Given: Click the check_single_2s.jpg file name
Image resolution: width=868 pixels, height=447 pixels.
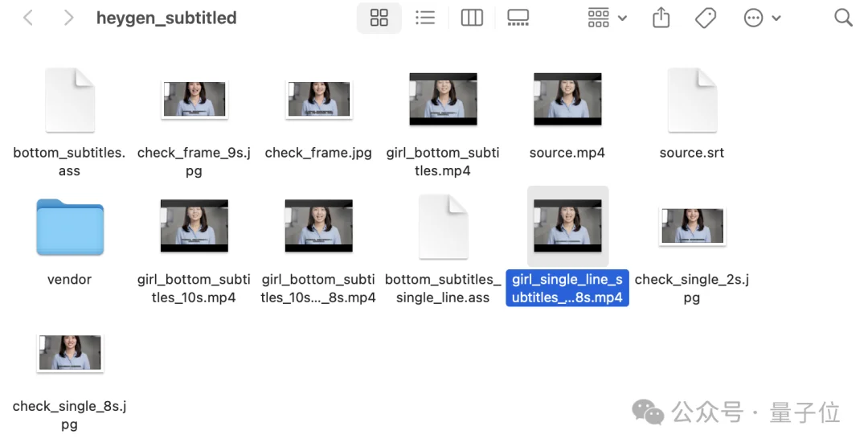Looking at the screenshot, I should coord(692,289).
